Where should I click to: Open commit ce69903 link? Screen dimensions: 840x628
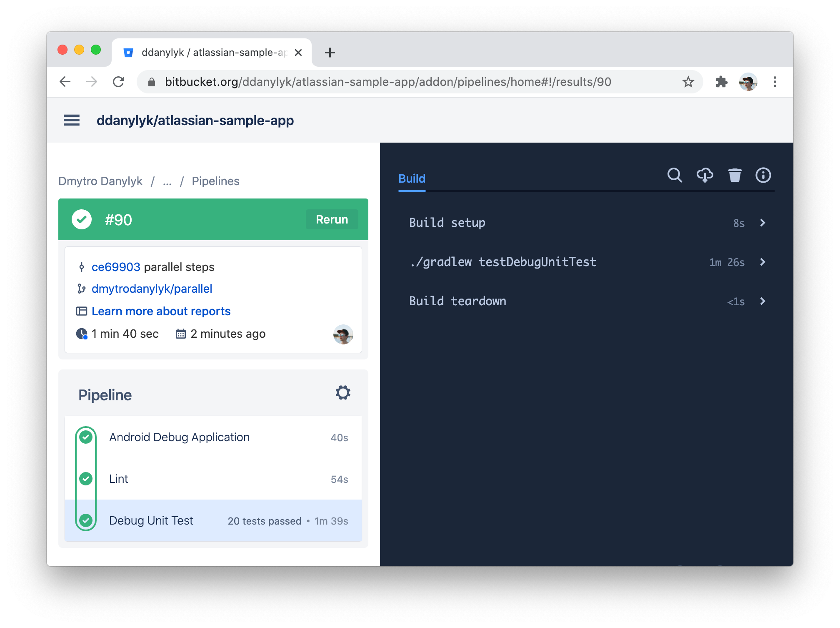pyautogui.click(x=116, y=267)
